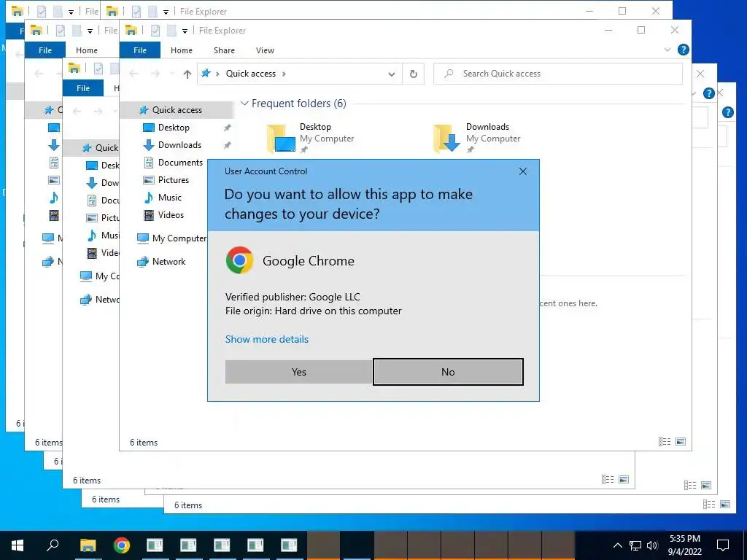Click New folder icon in front Explorer title bar
This screenshot has width=747, height=560.
(x=171, y=31)
